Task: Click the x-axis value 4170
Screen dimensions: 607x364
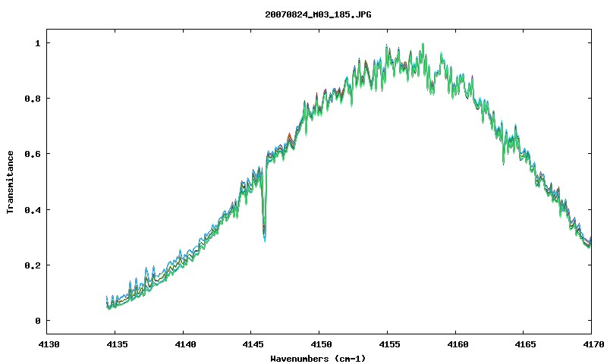Action: (x=593, y=344)
